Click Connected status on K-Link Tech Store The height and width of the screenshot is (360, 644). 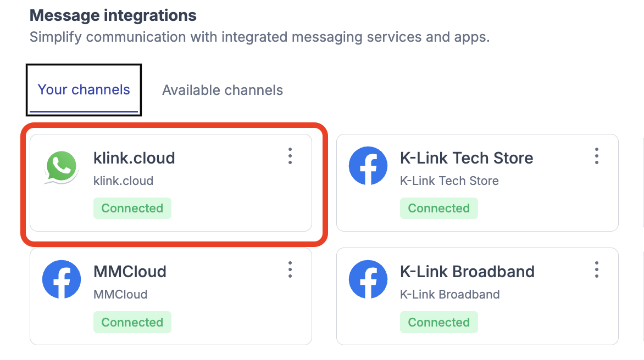pyautogui.click(x=439, y=209)
